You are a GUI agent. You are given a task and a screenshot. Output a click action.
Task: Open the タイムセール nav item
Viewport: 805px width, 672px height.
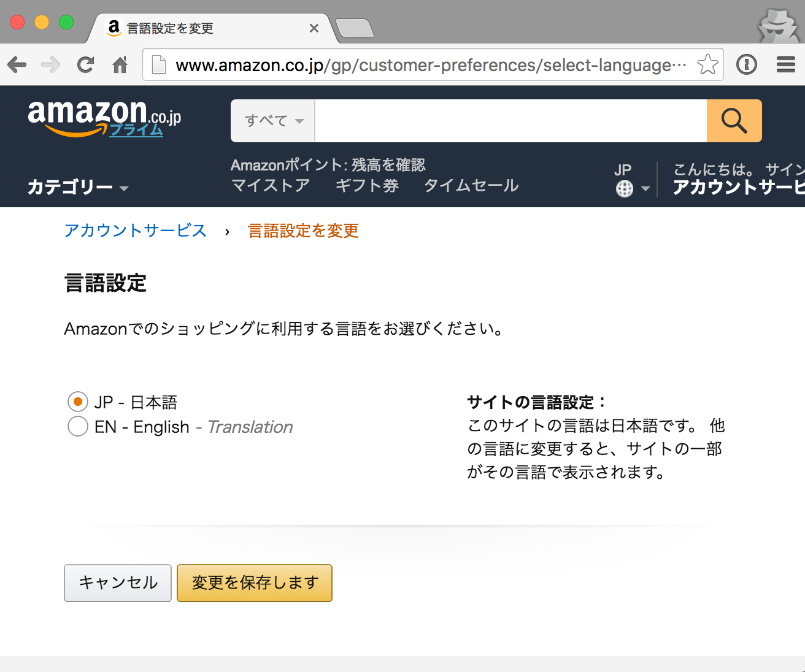pos(471,185)
